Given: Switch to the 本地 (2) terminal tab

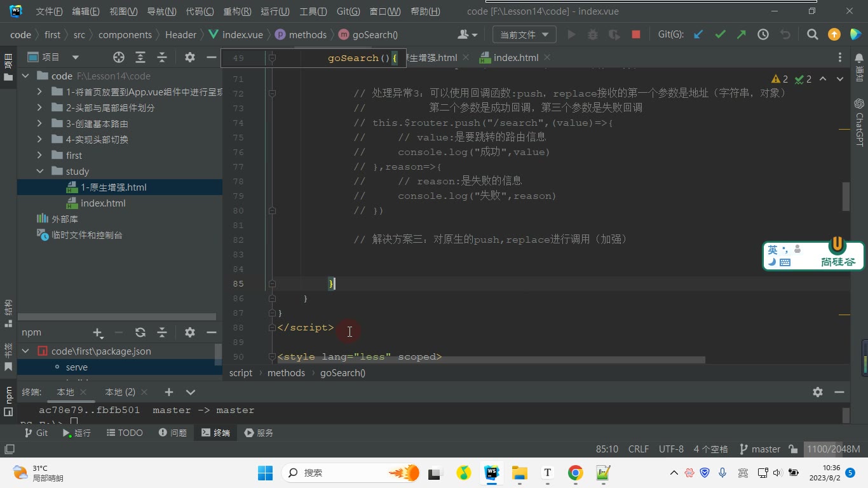Looking at the screenshot, I should pos(120,392).
